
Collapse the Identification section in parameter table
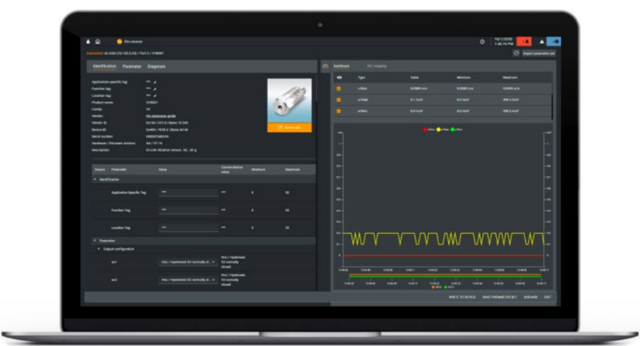(95, 180)
